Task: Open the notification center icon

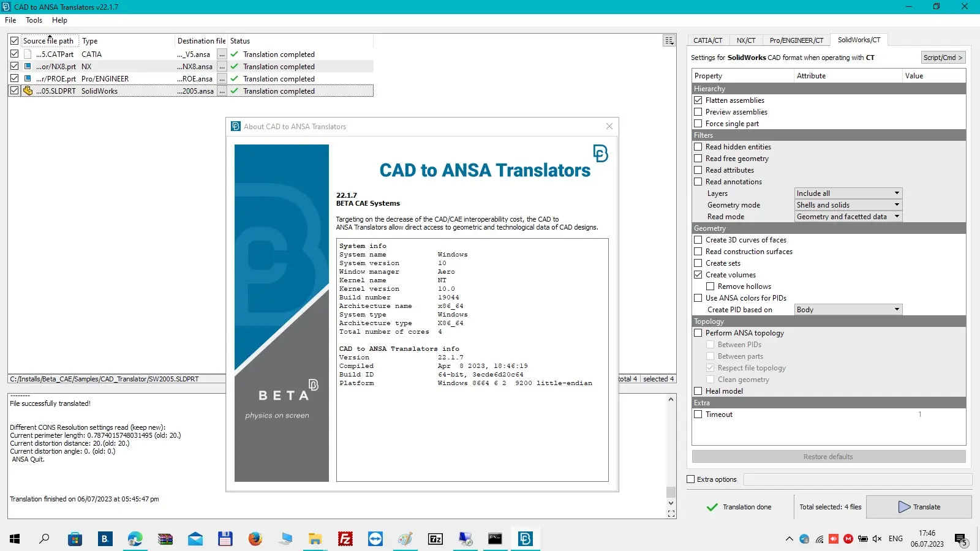Action: coord(960,539)
